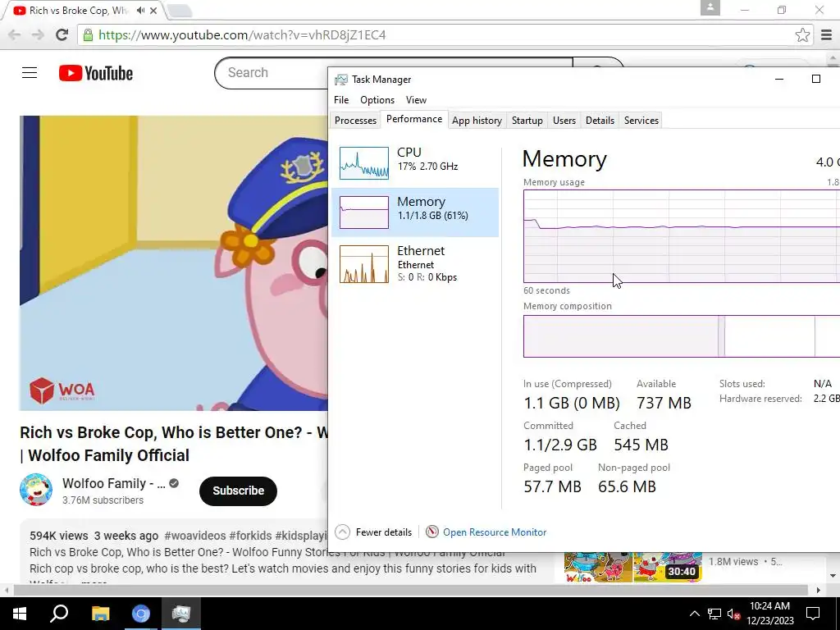The image size is (840, 630).
Task: Click the #forkids hashtag link
Action: [x=250, y=536]
